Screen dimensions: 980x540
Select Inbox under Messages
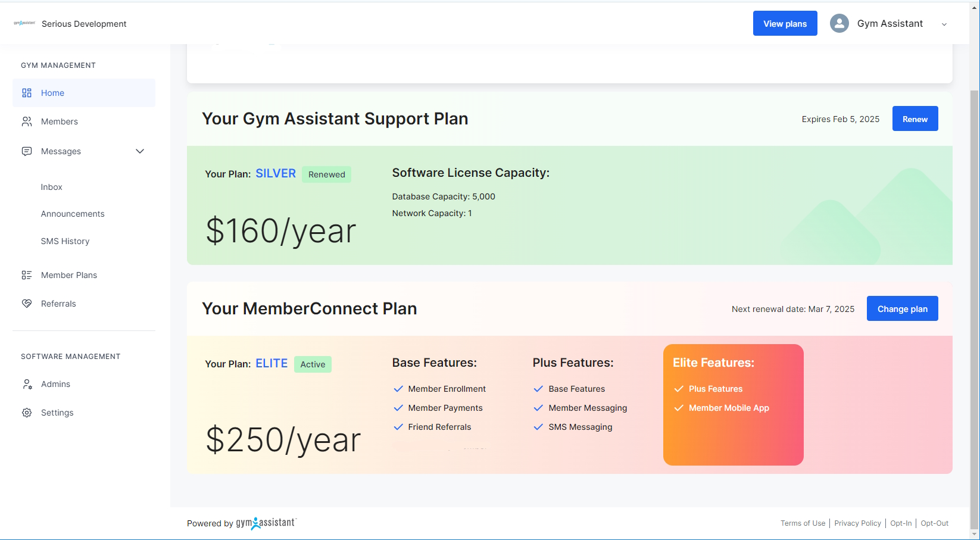click(51, 186)
